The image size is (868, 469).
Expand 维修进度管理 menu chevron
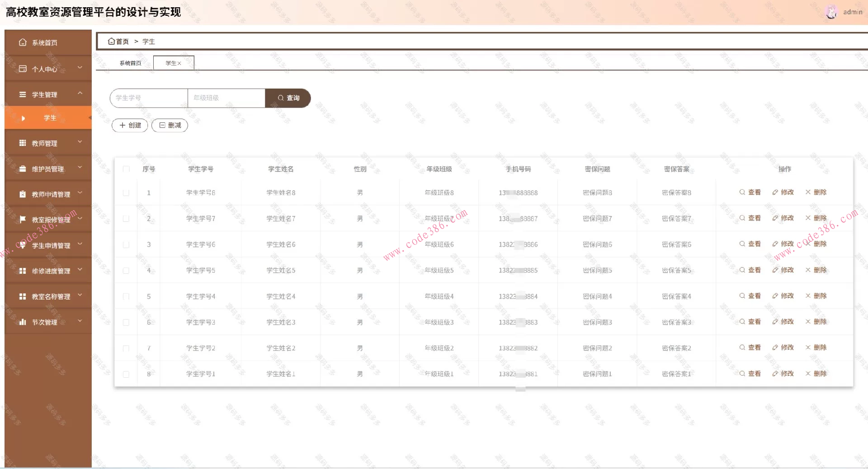[x=80, y=270]
